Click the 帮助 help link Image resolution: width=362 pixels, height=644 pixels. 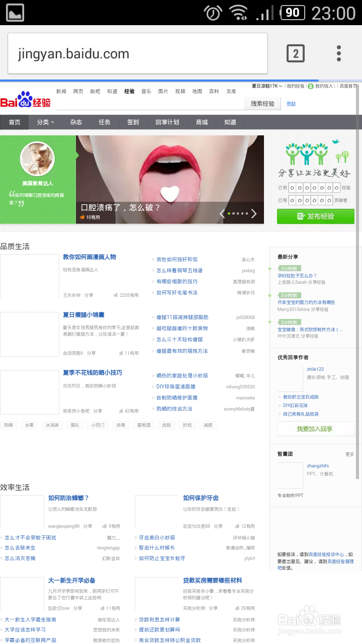coord(291,104)
